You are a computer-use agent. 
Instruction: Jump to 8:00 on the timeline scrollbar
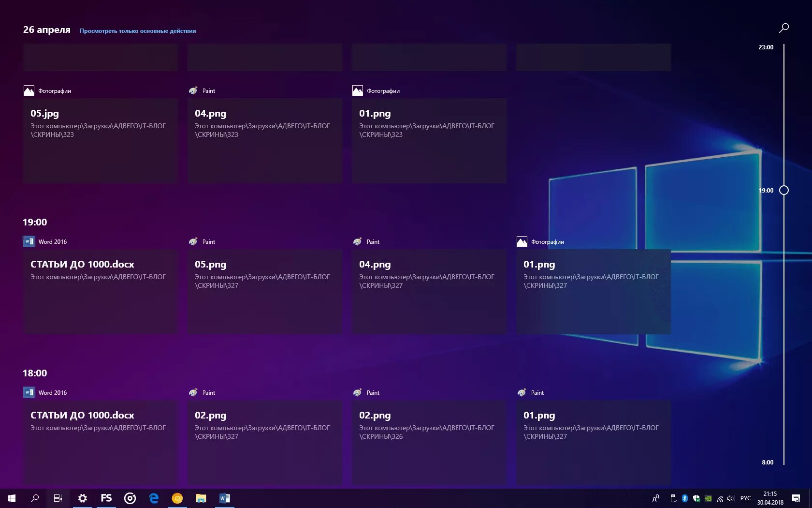tap(768, 463)
